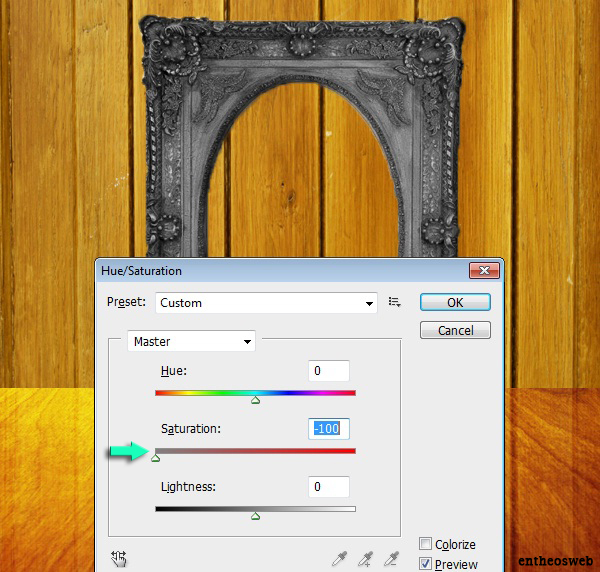Close the Hue/Saturation dialog

(x=484, y=271)
